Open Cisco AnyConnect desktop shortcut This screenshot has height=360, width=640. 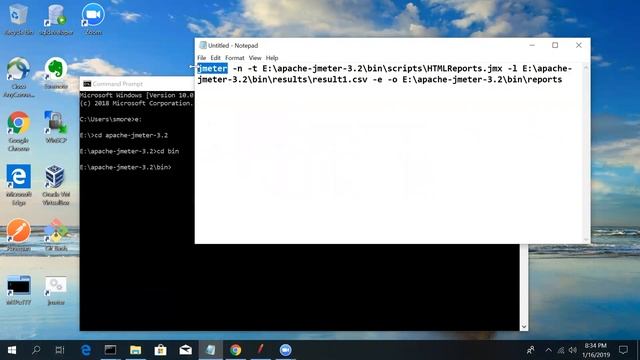(x=18, y=77)
